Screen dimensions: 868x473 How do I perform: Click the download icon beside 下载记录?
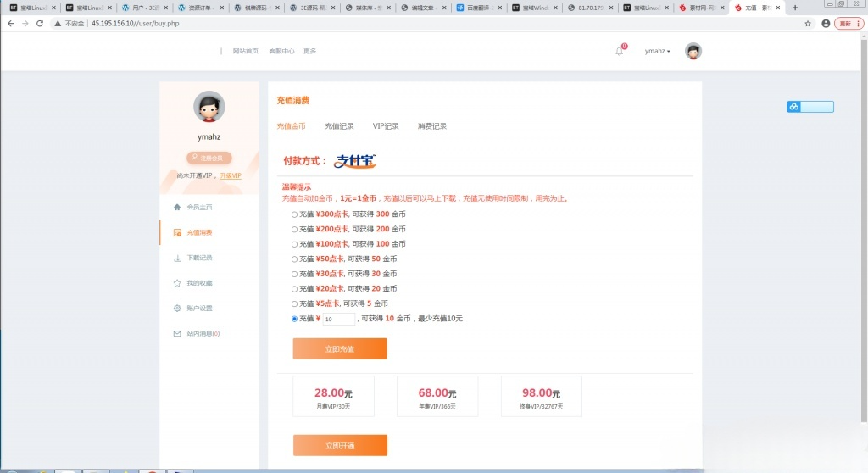pos(177,258)
